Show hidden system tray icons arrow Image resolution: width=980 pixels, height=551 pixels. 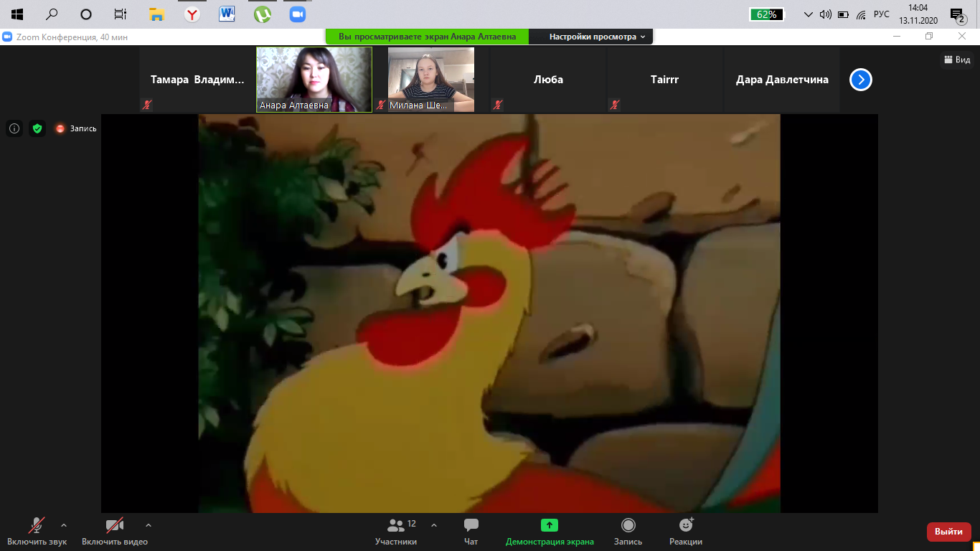(x=809, y=14)
